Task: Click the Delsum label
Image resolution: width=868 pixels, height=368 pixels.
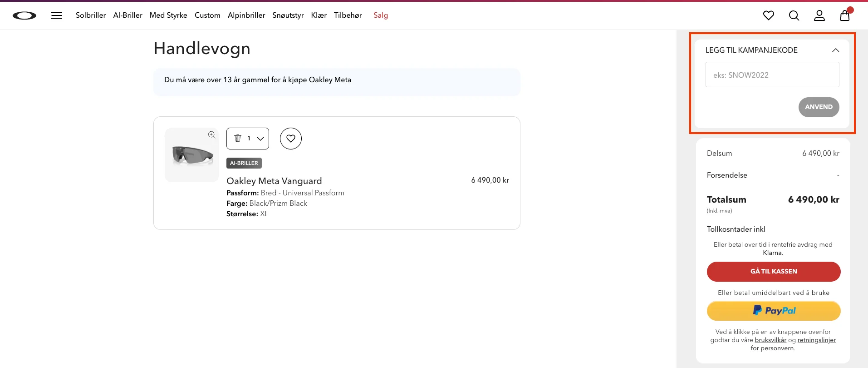Action: [x=719, y=154]
